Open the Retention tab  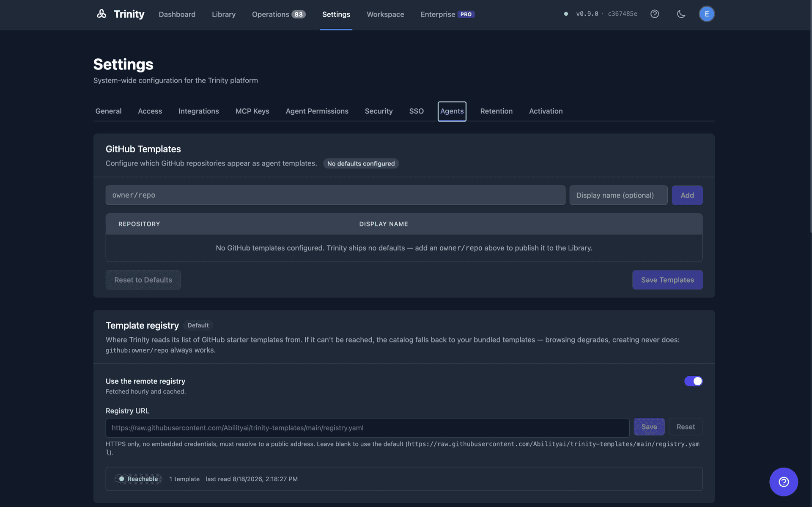[x=497, y=111]
